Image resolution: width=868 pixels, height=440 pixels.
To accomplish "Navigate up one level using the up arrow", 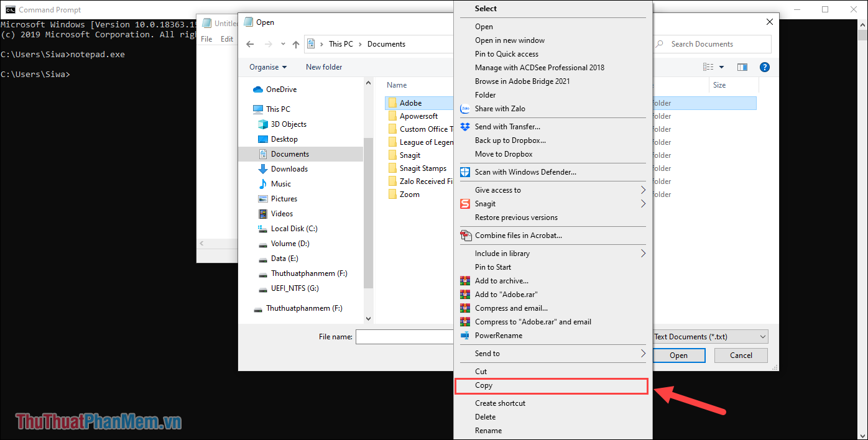I will (x=295, y=44).
